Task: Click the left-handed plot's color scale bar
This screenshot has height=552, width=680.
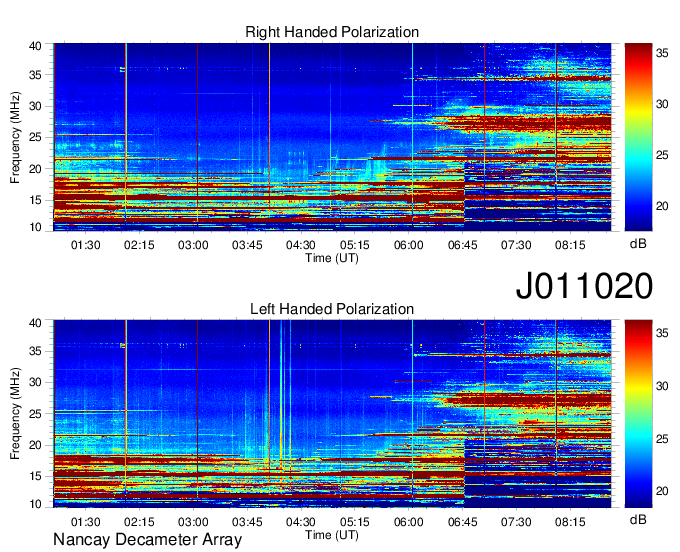Action: coord(638,414)
